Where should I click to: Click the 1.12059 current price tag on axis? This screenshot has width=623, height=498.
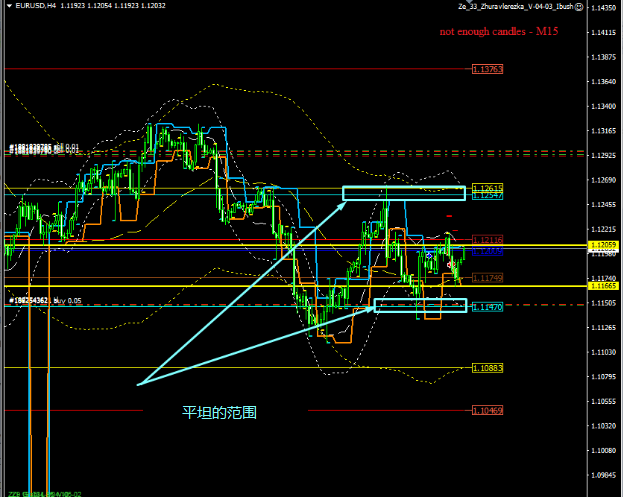coord(603,245)
